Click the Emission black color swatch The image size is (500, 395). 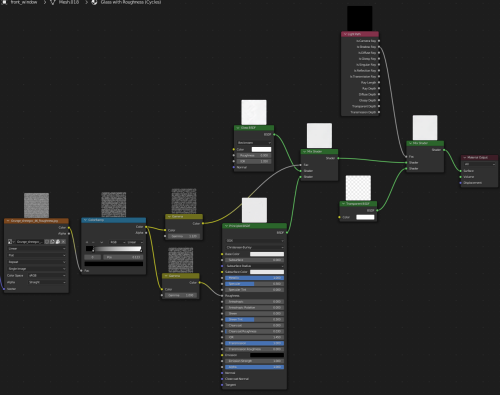coord(267,355)
